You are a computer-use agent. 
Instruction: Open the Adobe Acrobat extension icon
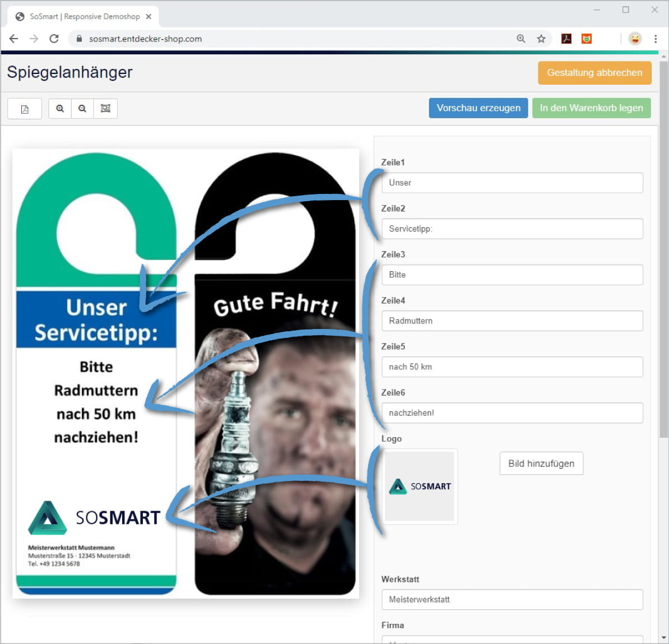(x=566, y=39)
